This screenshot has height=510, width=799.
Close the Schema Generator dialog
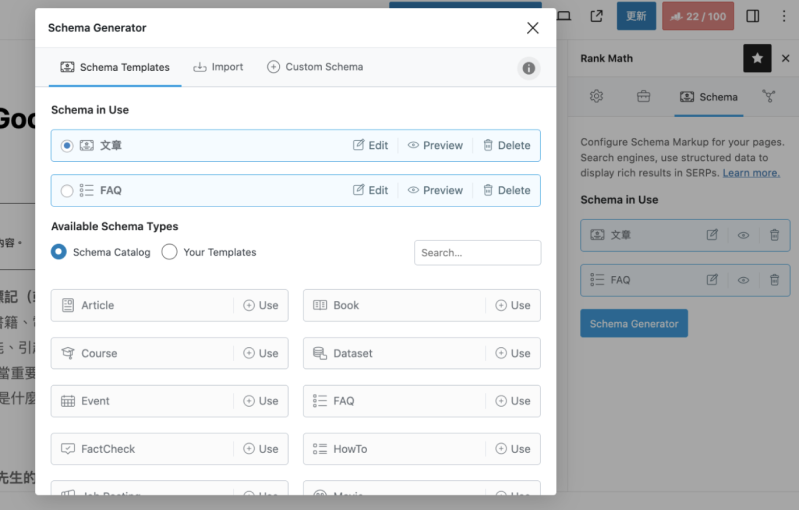(x=532, y=28)
